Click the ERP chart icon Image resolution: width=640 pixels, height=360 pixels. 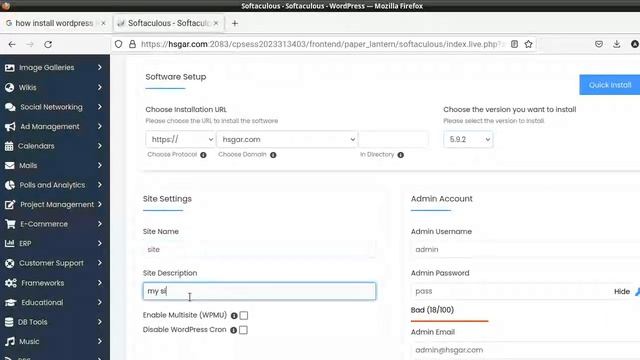click(9, 244)
